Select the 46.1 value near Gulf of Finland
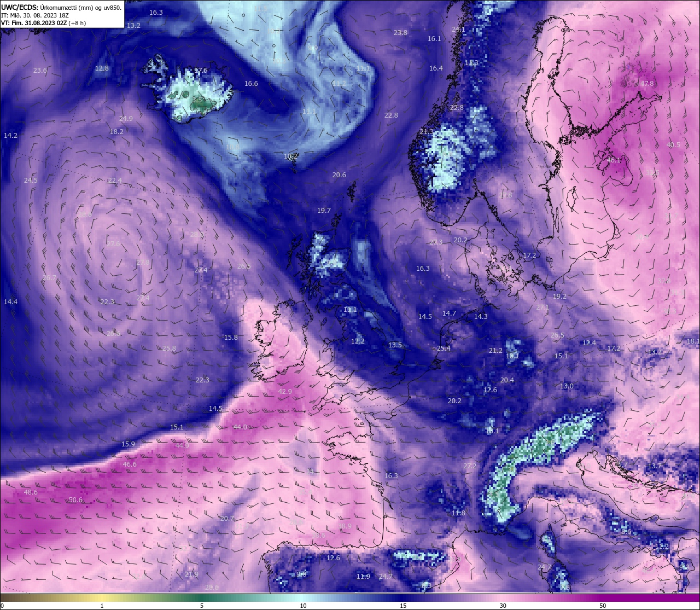The width and height of the screenshot is (700, 610). coord(614,160)
